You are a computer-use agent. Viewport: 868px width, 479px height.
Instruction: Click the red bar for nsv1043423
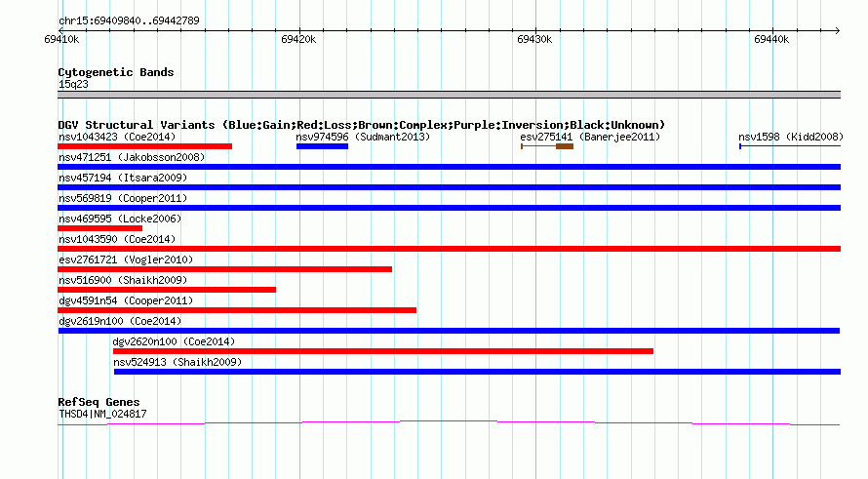[144, 146]
